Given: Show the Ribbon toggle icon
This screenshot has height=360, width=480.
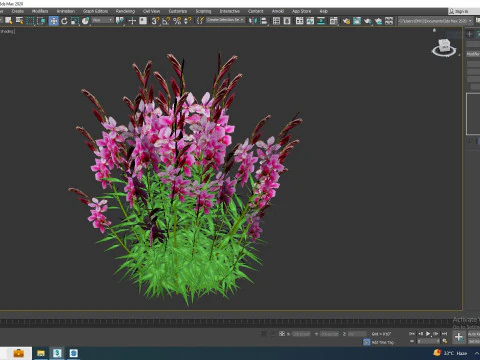Looking at the screenshot, I should 299,21.
